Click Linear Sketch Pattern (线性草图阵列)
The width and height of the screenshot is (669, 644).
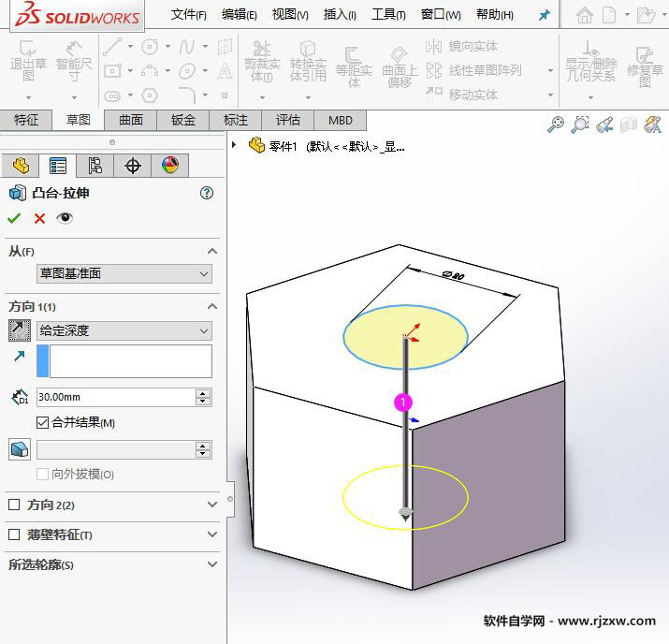[x=473, y=70]
